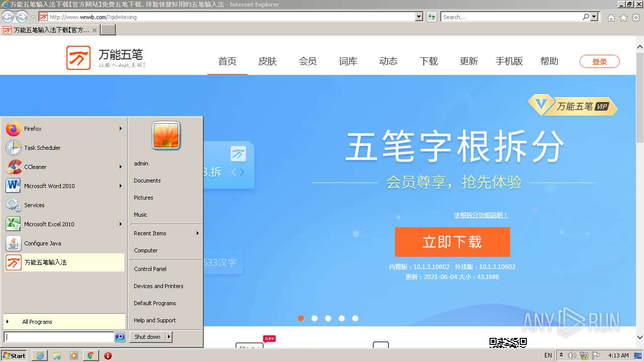Click the red Opera-style taskbar icon
This screenshot has width=644, height=362.
tap(108, 355)
